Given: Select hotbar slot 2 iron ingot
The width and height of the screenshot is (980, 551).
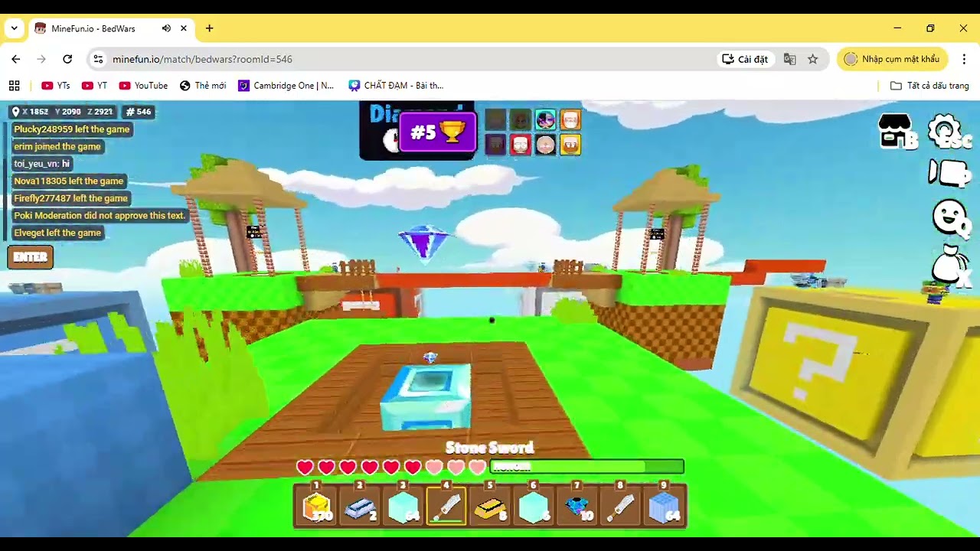Looking at the screenshot, I should click(x=360, y=505).
